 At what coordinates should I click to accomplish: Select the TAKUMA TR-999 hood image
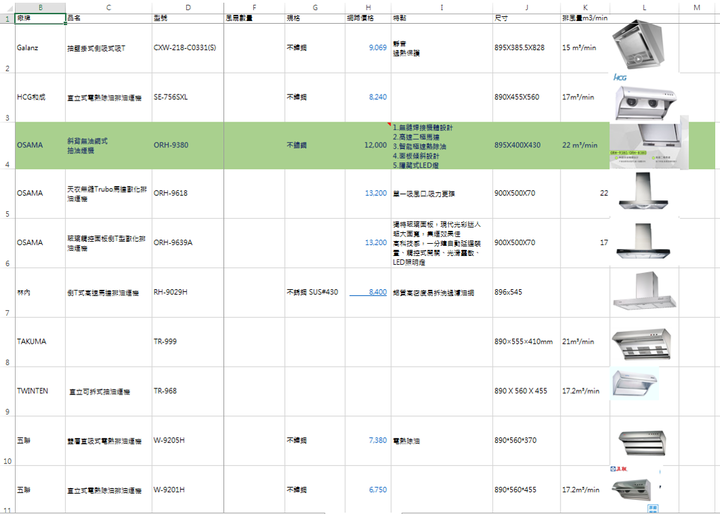coord(641,344)
